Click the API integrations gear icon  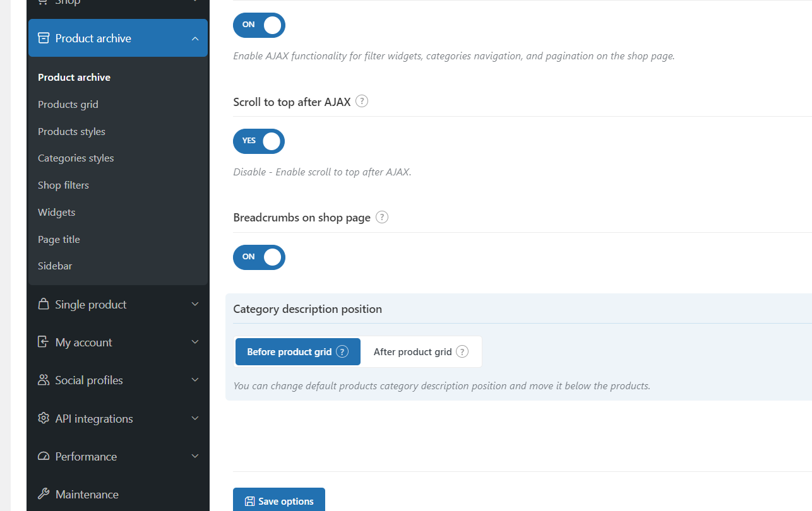[x=44, y=418]
